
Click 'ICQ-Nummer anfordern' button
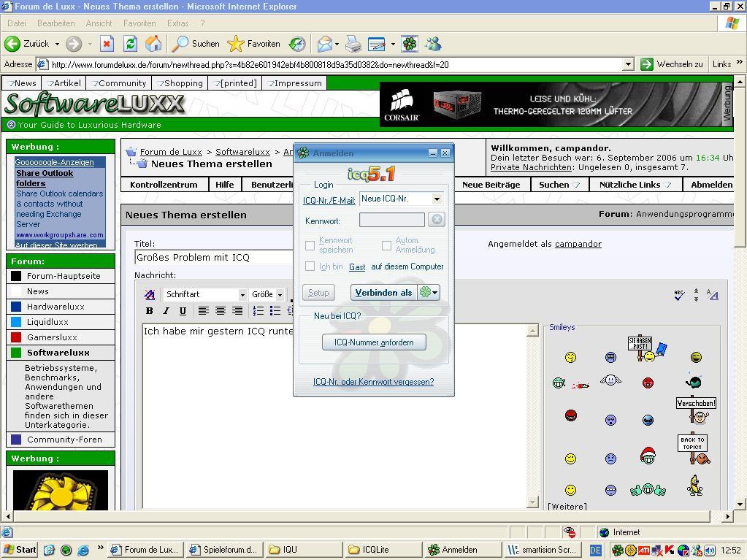[374, 342]
